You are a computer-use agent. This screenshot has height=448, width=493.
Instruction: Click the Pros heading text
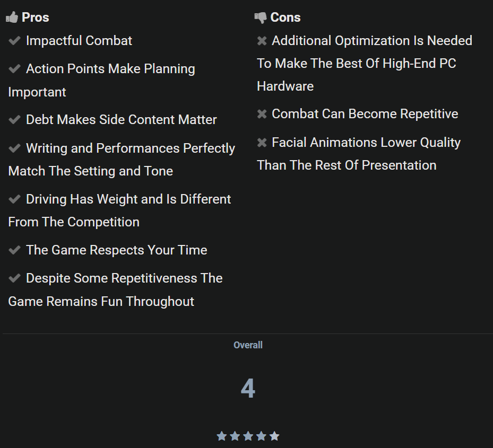tap(36, 17)
